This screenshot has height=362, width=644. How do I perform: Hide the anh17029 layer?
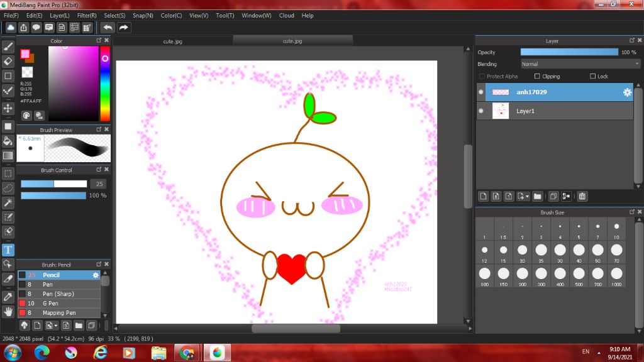tap(481, 92)
